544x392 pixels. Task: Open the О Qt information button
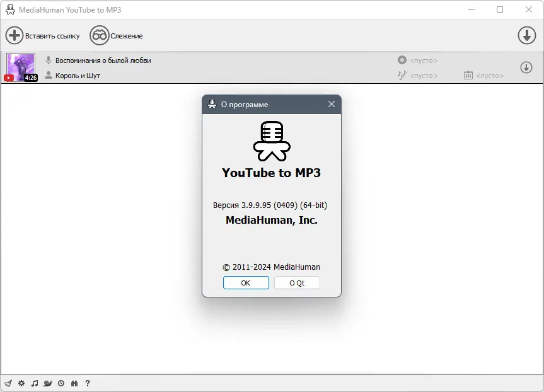click(x=297, y=283)
